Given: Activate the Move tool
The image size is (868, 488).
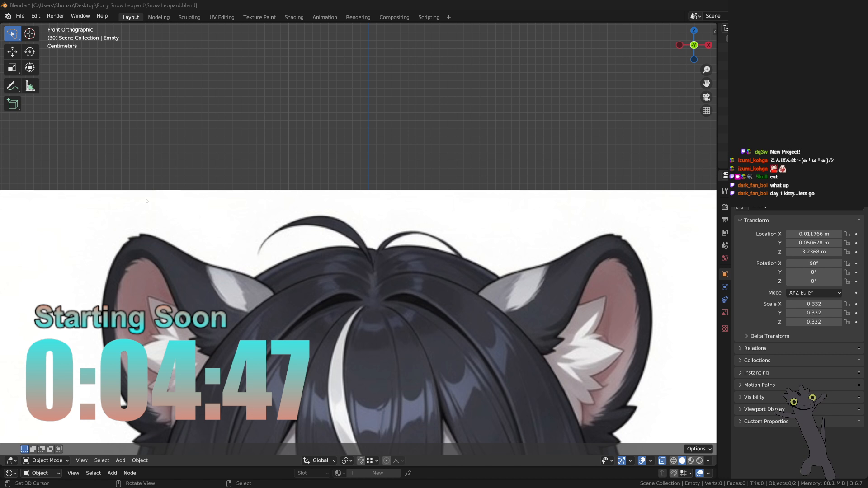Looking at the screenshot, I should (12, 52).
